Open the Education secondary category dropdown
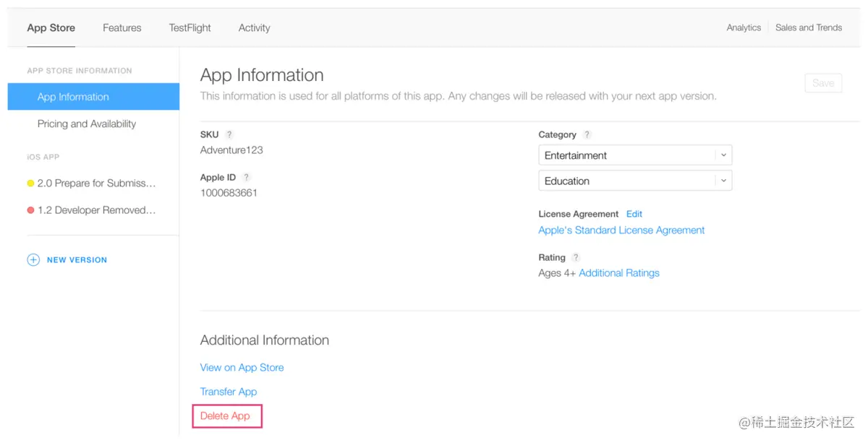The image size is (868, 443). point(635,181)
